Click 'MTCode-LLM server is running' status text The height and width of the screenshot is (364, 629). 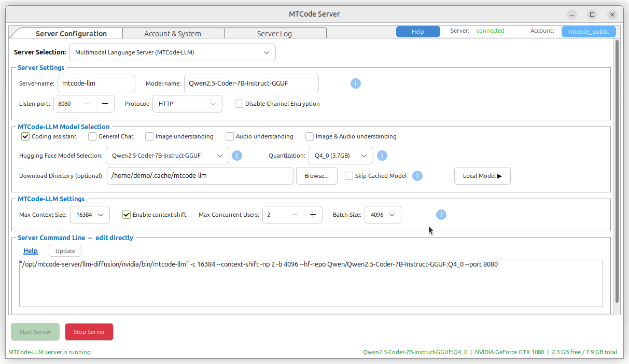pos(49,352)
